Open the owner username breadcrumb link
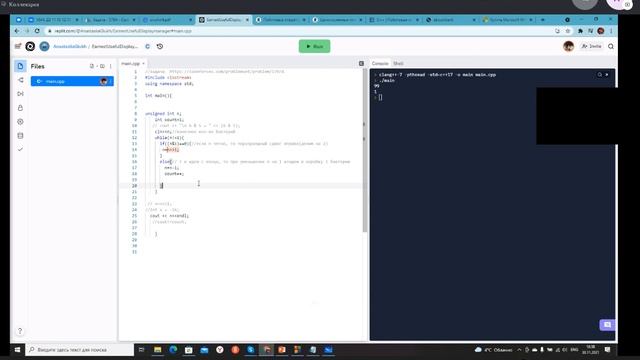The image size is (640, 360). pos(70,47)
